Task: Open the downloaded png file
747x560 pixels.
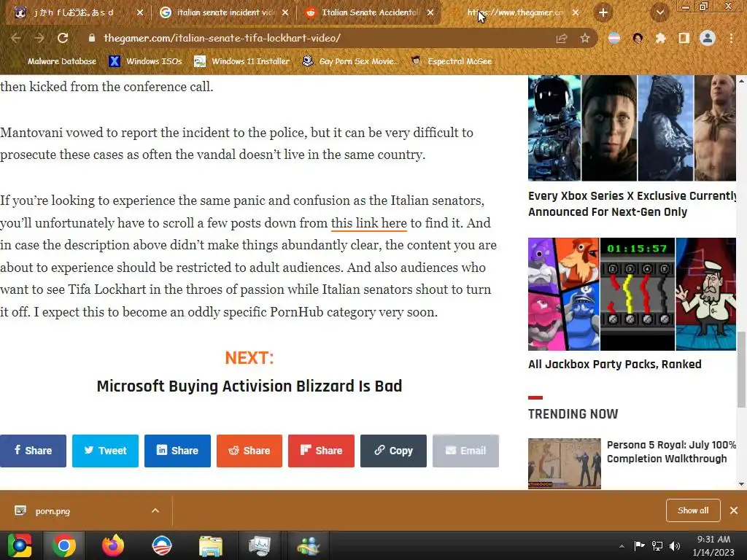Action: click(x=53, y=511)
